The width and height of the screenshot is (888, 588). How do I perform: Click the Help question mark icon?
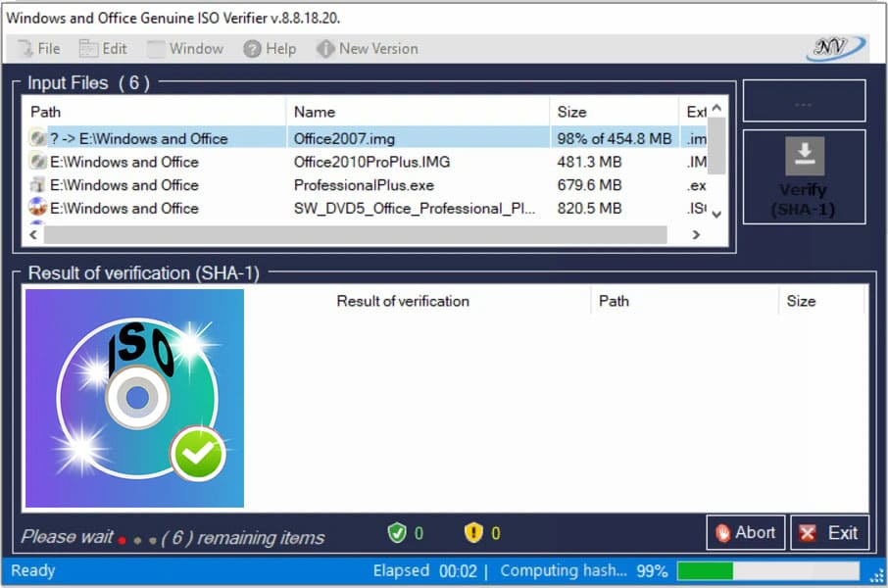pos(252,49)
